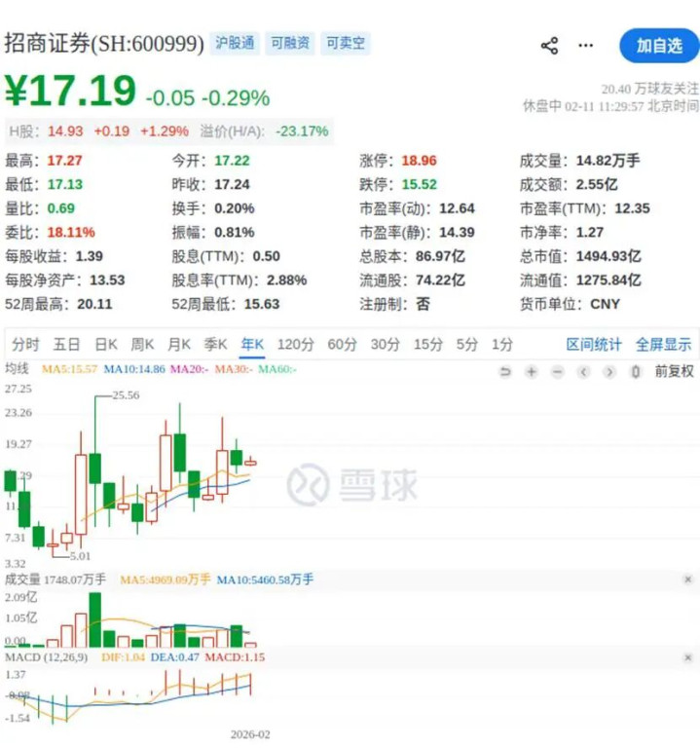
Task: Click the 成交量 1748.07万手 label
Action: [55, 580]
